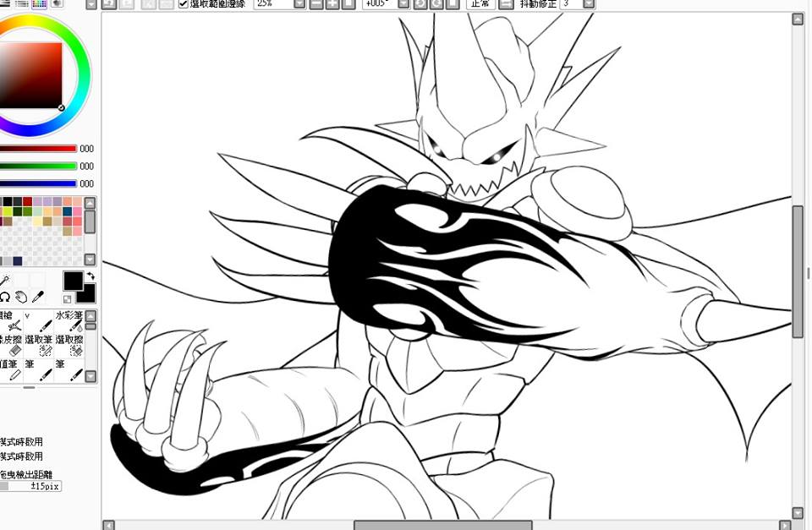Select the eyedropper color picker tool
Viewport: 812px width, 530px height.
click(x=38, y=297)
